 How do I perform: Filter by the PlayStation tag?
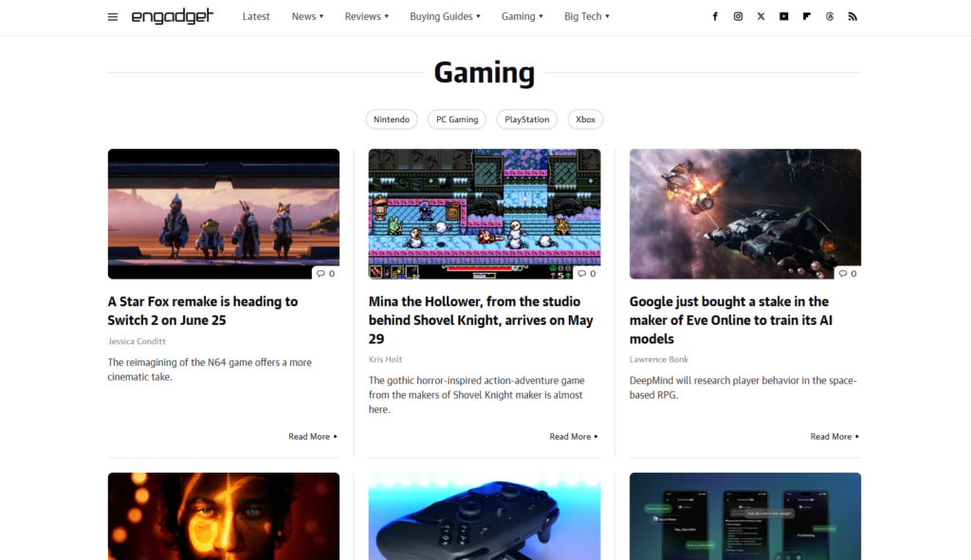[527, 119]
